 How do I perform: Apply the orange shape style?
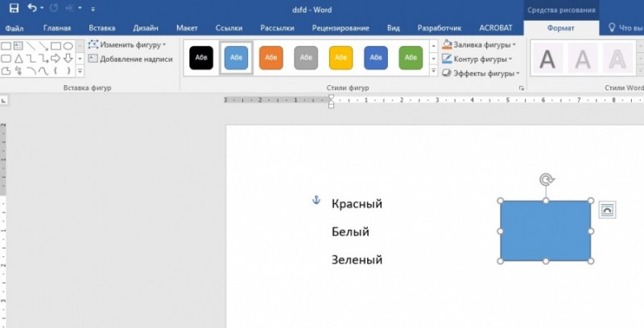271,58
